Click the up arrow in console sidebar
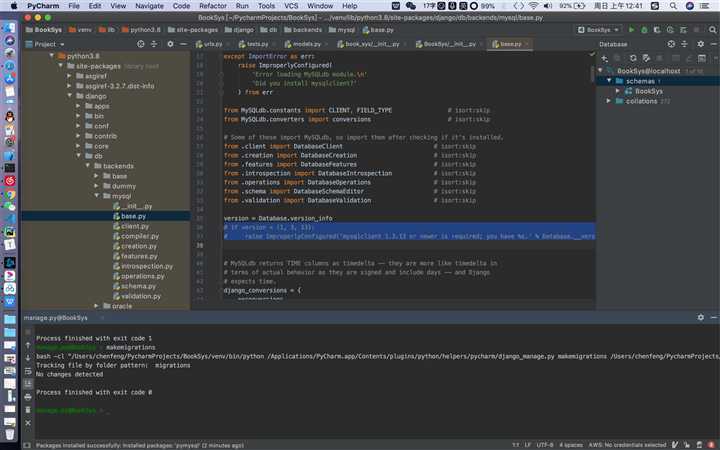This screenshot has width=720, height=450. 28,345
